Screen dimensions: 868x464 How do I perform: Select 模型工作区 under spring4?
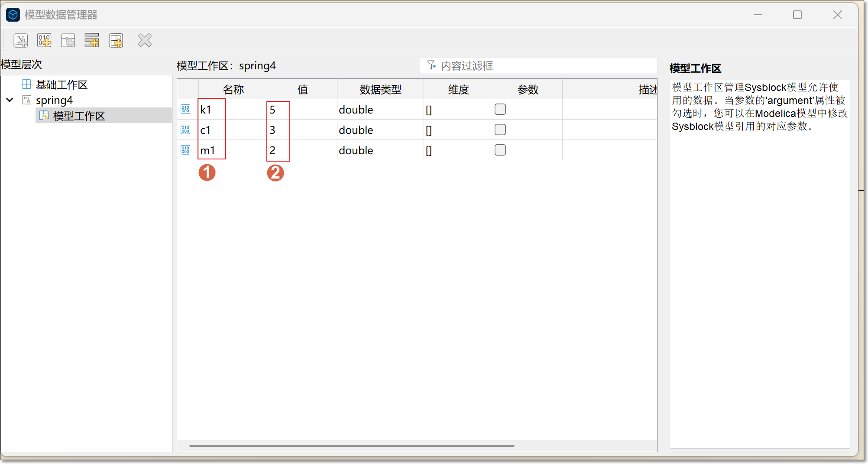(79, 116)
